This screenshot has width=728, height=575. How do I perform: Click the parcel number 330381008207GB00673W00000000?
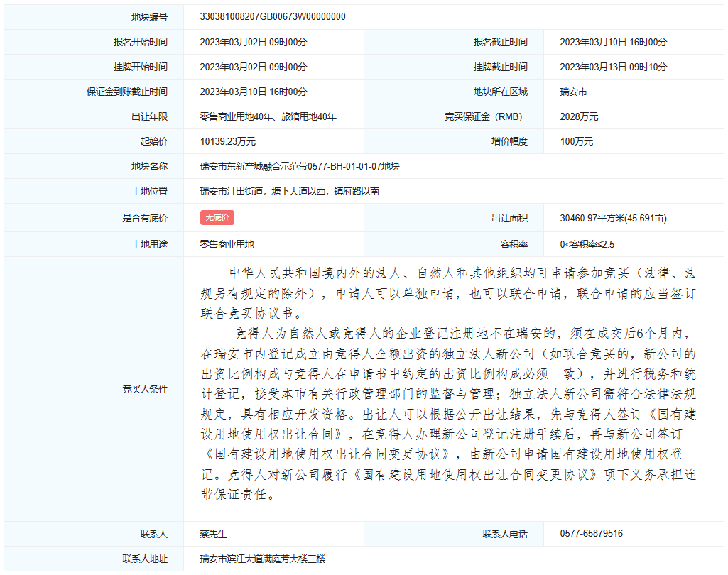click(x=273, y=17)
